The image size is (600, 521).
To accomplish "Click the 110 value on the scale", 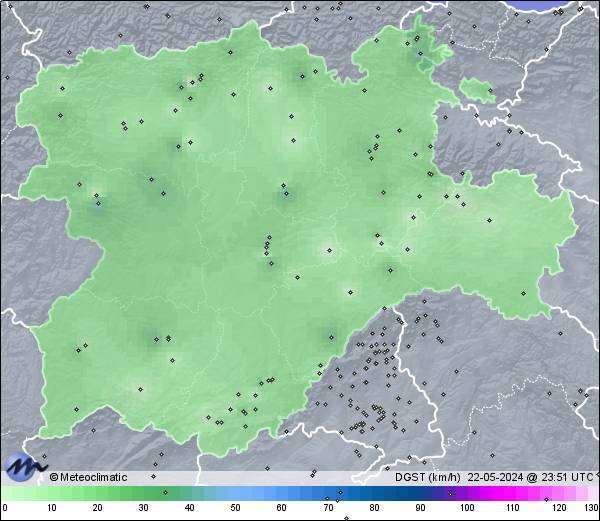I will (x=513, y=508).
